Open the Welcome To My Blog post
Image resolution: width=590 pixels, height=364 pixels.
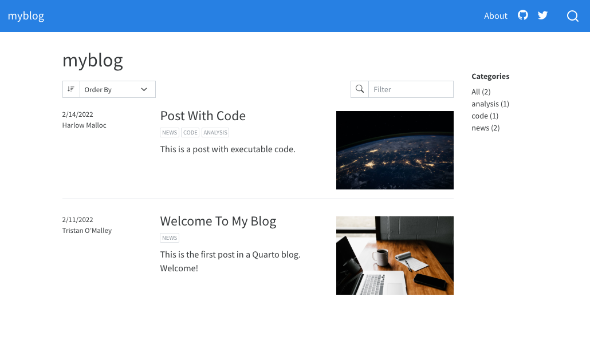click(x=218, y=221)
